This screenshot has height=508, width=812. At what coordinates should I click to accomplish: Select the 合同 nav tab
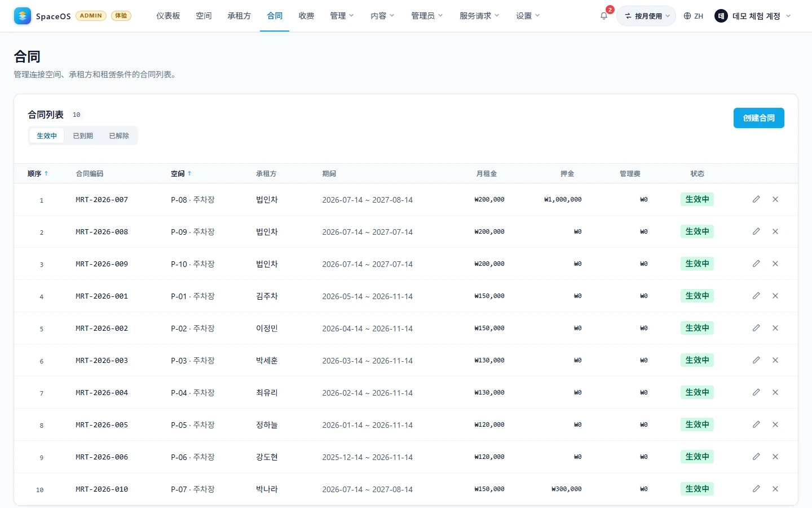coord(275,16)
